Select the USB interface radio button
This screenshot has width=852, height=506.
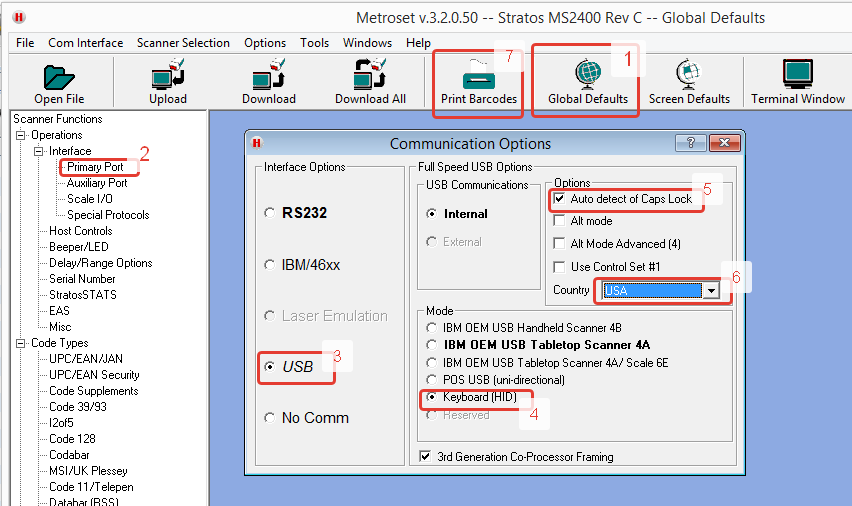tap(270, 367)
